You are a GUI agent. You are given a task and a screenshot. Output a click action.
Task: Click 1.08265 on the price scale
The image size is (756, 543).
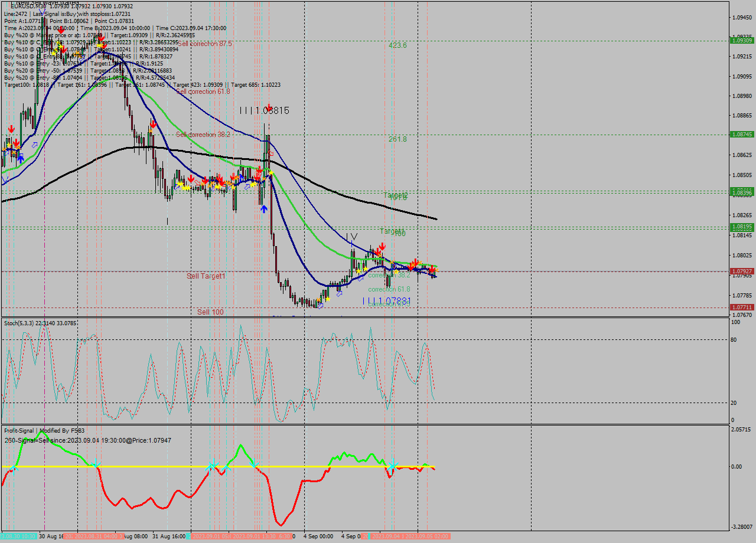742,215
